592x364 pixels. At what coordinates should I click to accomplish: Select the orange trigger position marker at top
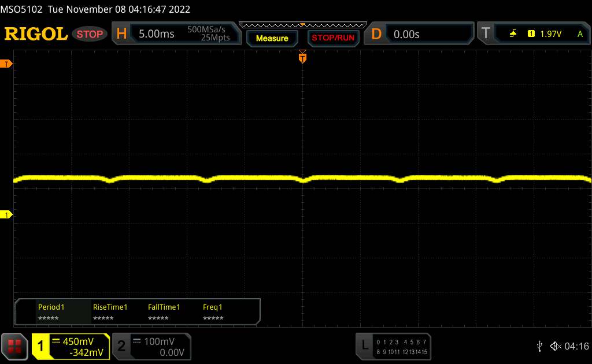click(302, 58)
